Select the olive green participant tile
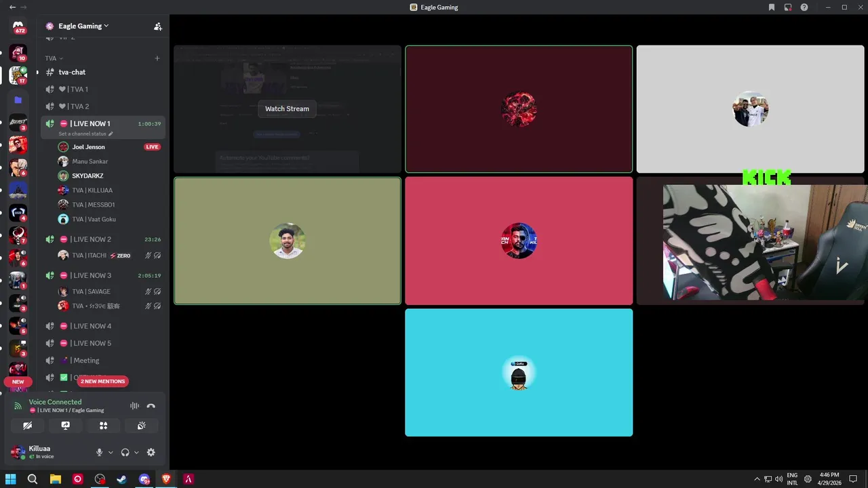 (x=288, y=241)
